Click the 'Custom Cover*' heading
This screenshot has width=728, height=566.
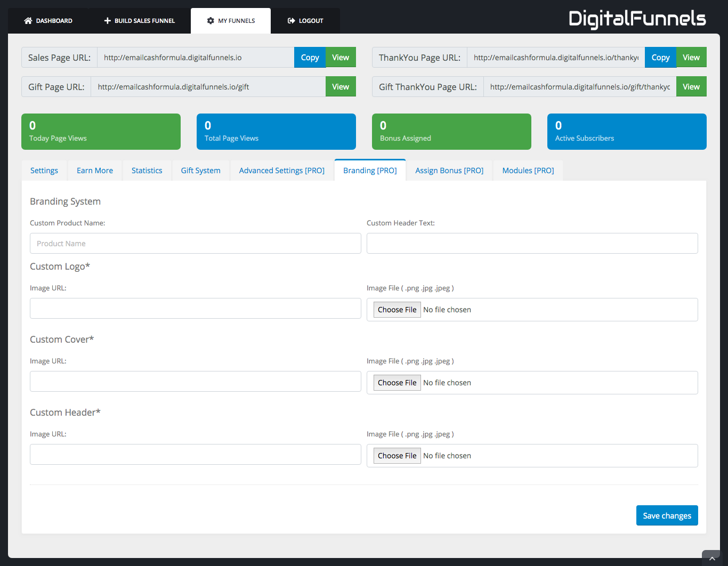point(62,339)
